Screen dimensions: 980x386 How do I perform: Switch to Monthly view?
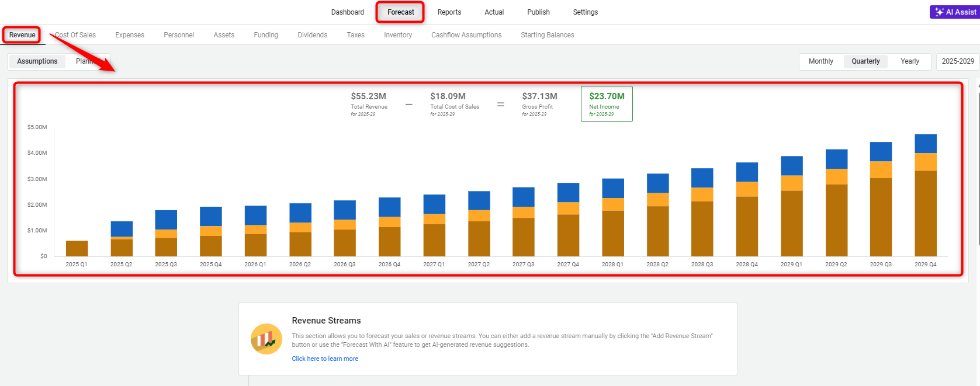(820, 61)
